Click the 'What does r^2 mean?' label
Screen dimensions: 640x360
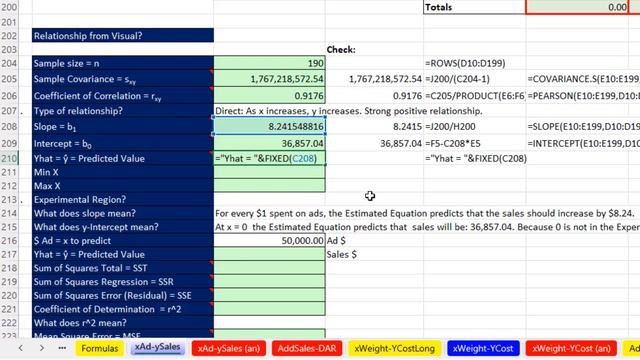tap(80, 322)
